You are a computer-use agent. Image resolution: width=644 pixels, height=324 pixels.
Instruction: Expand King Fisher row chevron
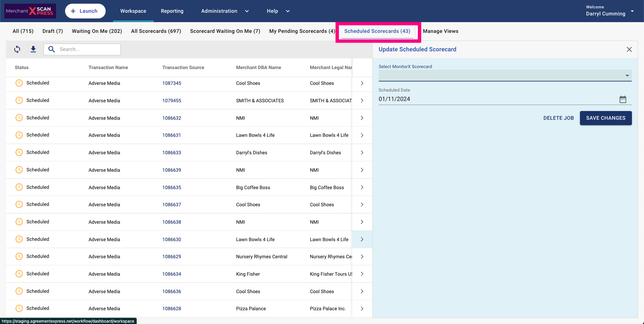(x=362, y=274)
